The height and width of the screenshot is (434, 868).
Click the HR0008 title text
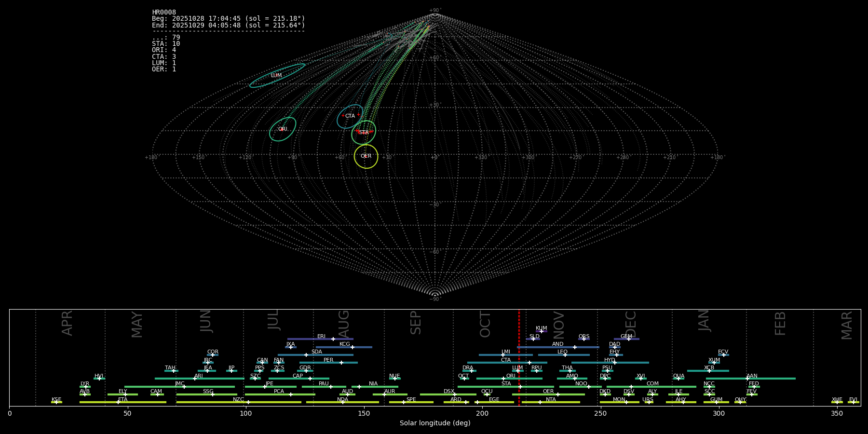(x=164, y=13)
